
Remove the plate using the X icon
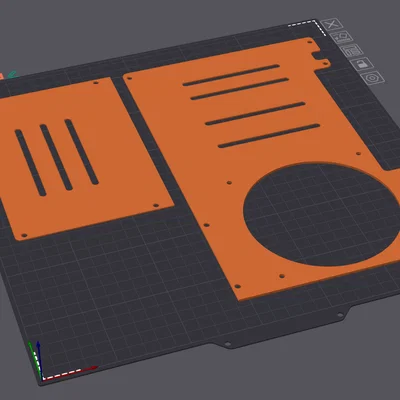click(331, 24)
